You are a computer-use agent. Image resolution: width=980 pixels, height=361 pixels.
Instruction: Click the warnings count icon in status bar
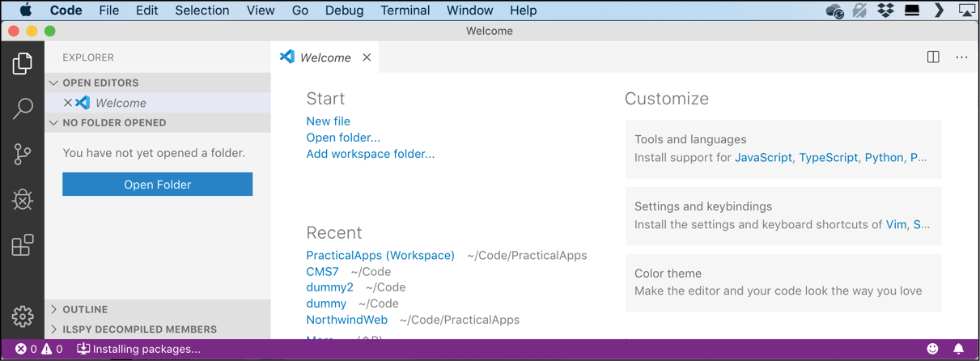47,349
